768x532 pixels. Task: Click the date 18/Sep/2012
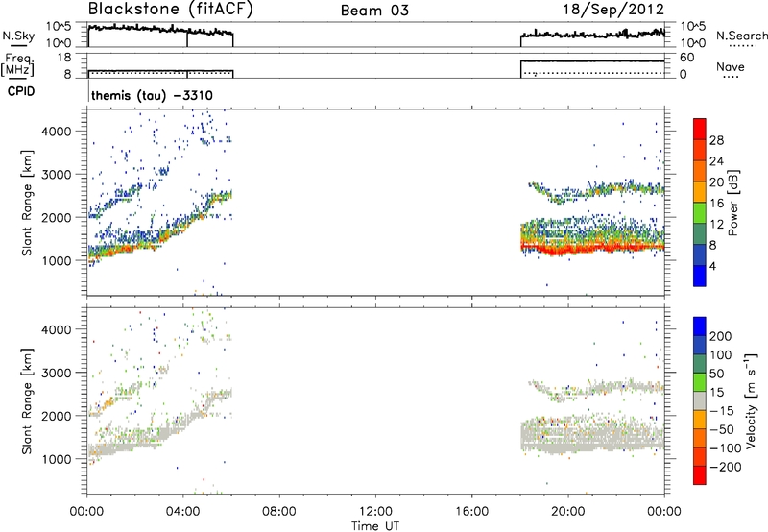pyautogui.click(x=613, y=10)
